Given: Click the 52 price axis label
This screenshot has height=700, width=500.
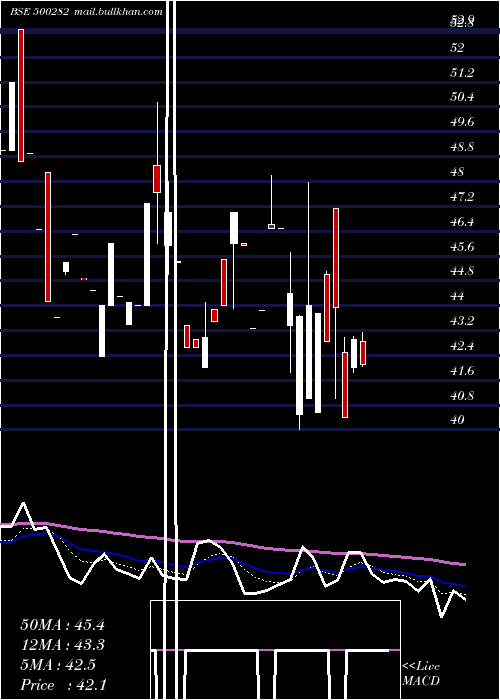Looking at the screenshot, I should pos(457,47).
